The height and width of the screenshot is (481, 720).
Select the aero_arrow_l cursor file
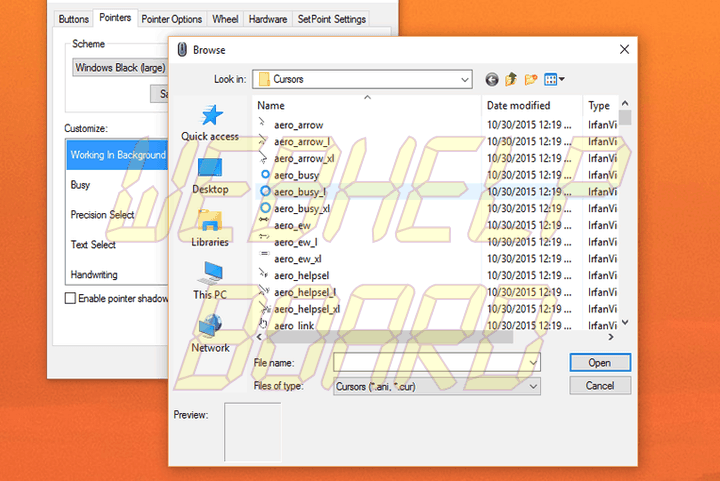pos(302,142)
